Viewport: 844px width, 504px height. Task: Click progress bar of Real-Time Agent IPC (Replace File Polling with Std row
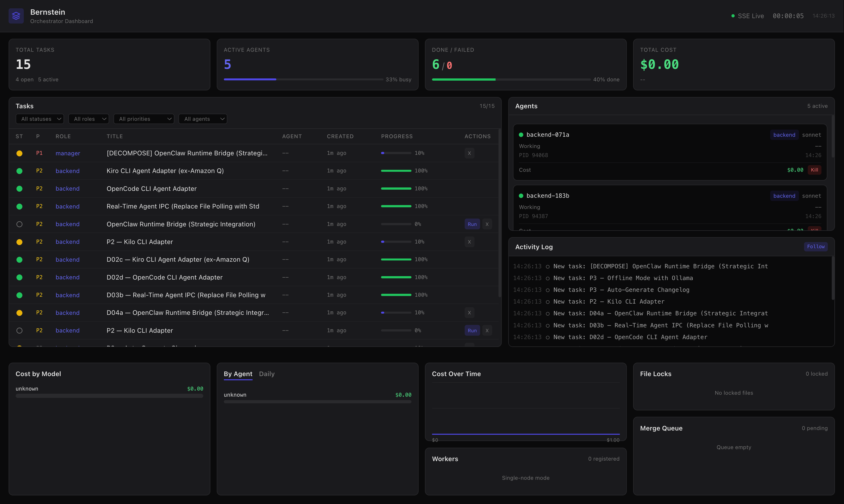click(396, 206)
